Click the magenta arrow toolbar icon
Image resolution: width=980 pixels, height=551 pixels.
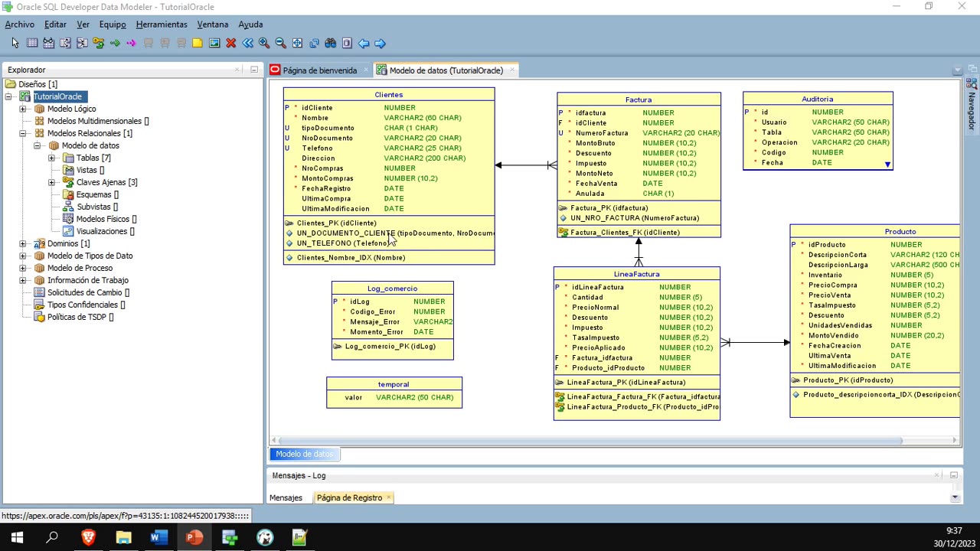[x=131, y=44]
